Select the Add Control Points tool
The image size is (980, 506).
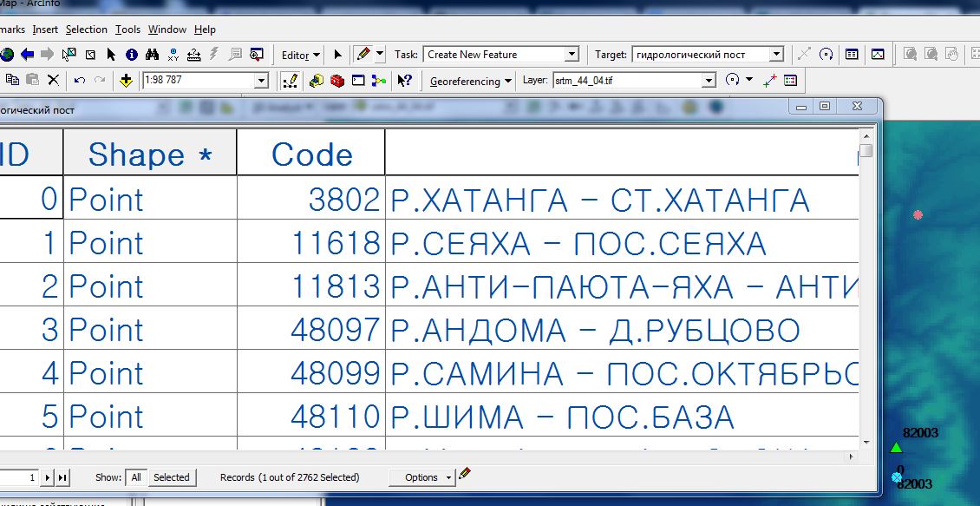coord(770,80)
